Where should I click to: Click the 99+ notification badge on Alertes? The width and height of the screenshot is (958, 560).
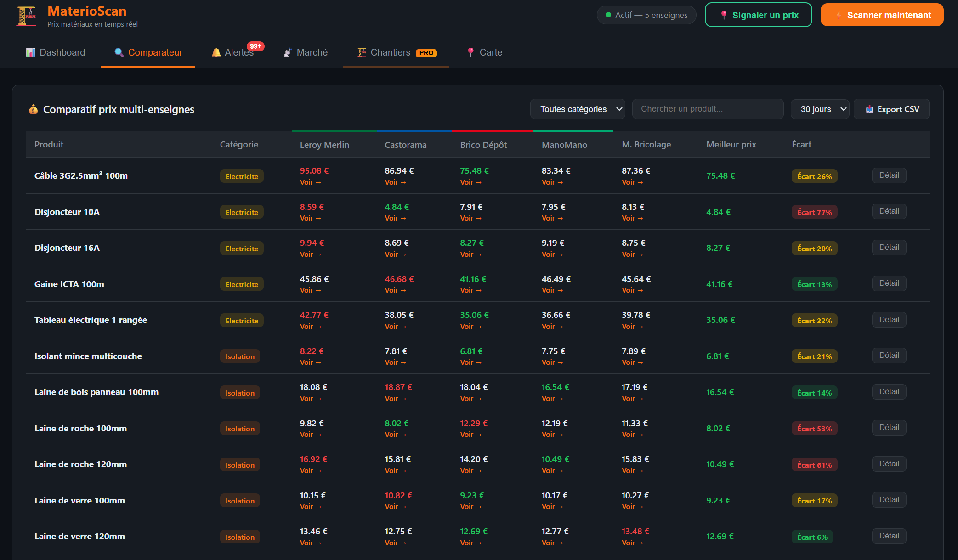tap(256, 46)
